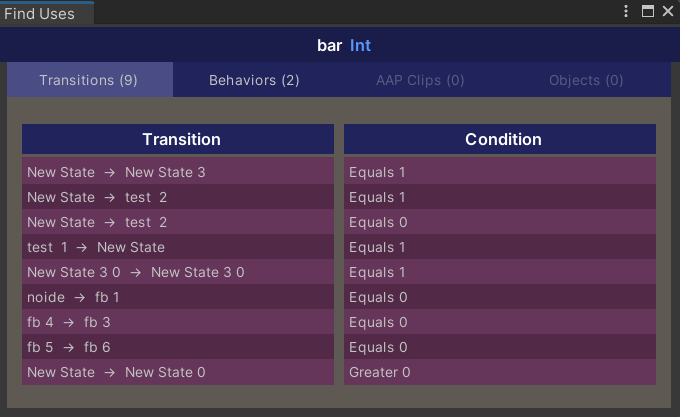680x417 pixels.
Task: Select the noide → fb 1 transition
Action: (178, 297)
